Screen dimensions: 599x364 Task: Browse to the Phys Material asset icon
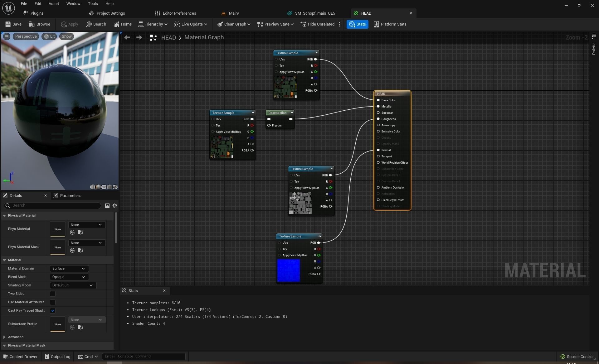(x=80, y=232)
